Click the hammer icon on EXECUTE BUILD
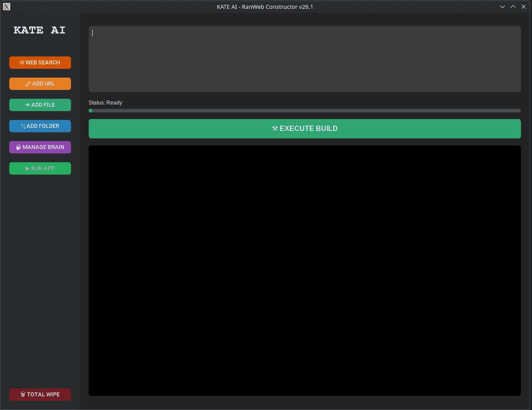Image resolution: width=532 pixels, height=410 pixels. [275, 129]
